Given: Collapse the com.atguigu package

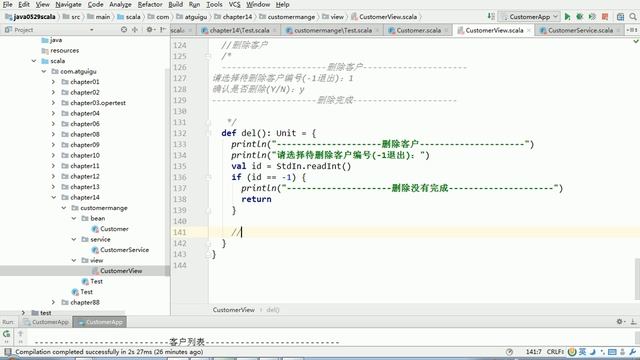Looking at the screenshot, I should 44,71.
